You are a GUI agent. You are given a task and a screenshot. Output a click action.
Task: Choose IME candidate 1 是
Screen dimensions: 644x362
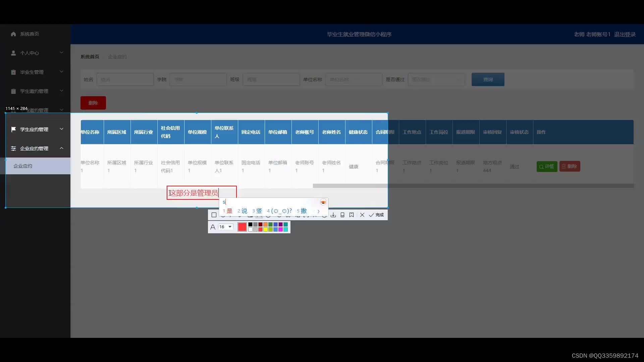click(x=228, y=211)
